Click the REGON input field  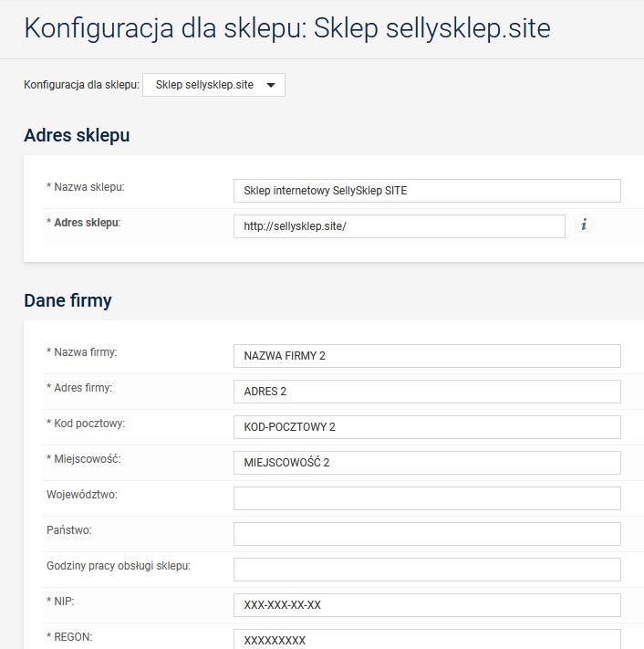point(426,639)
